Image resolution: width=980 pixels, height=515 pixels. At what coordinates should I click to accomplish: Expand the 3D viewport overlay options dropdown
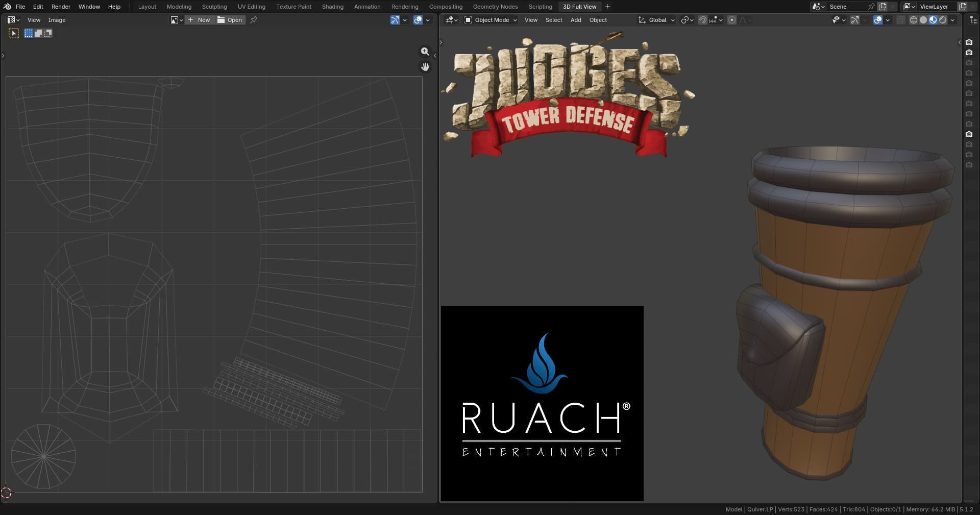[x=888, y=20]
